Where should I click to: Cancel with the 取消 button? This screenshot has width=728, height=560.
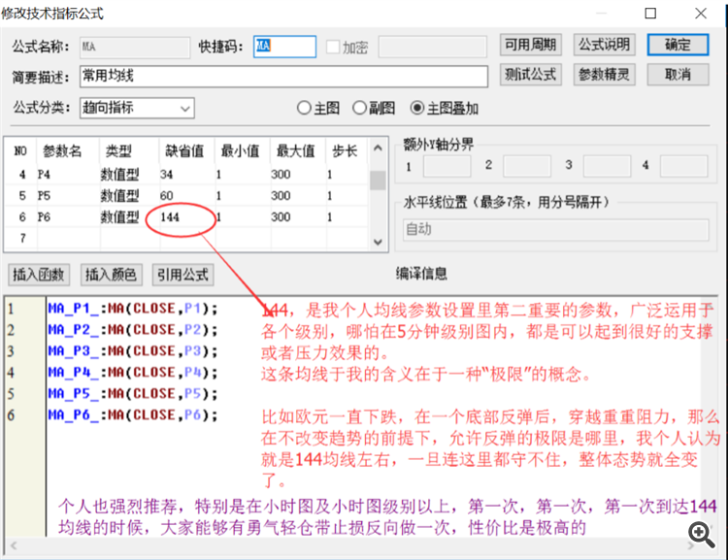pyautogui.click(x=678, y=75)
